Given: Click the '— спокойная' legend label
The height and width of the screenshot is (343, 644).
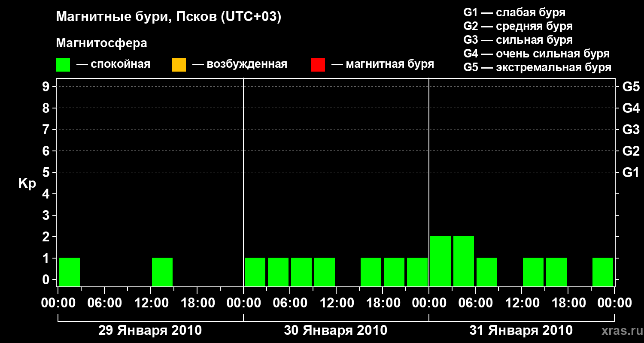Looking at the screenshot, I should 113,64.
